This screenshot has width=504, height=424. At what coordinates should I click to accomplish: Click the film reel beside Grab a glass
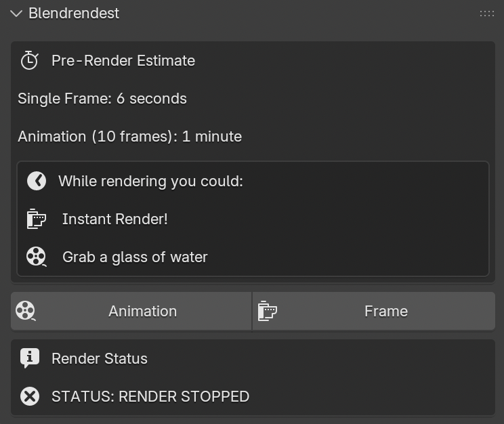pyautogui.click(x=37, y=257)
